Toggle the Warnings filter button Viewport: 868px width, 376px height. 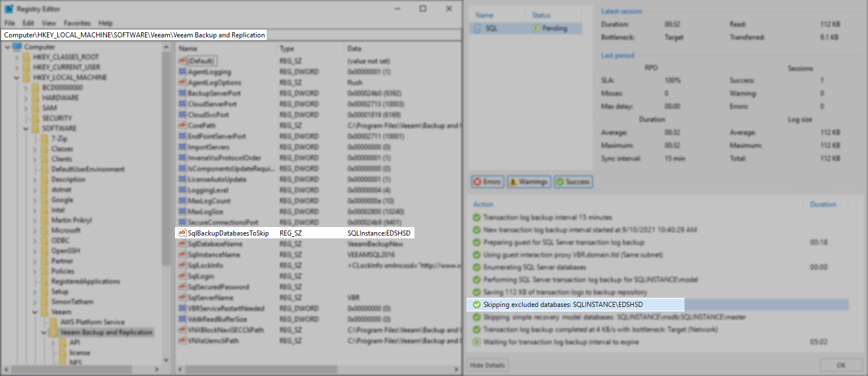528,182
